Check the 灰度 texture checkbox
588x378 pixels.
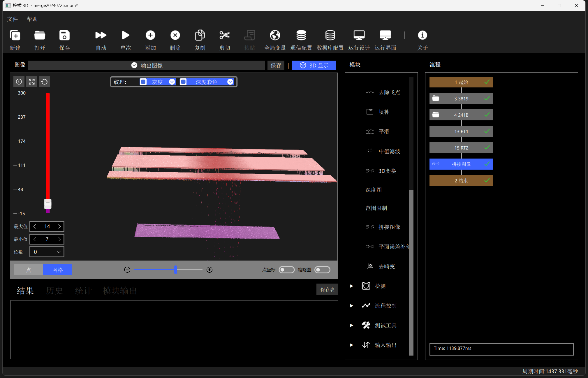point(143,82)
